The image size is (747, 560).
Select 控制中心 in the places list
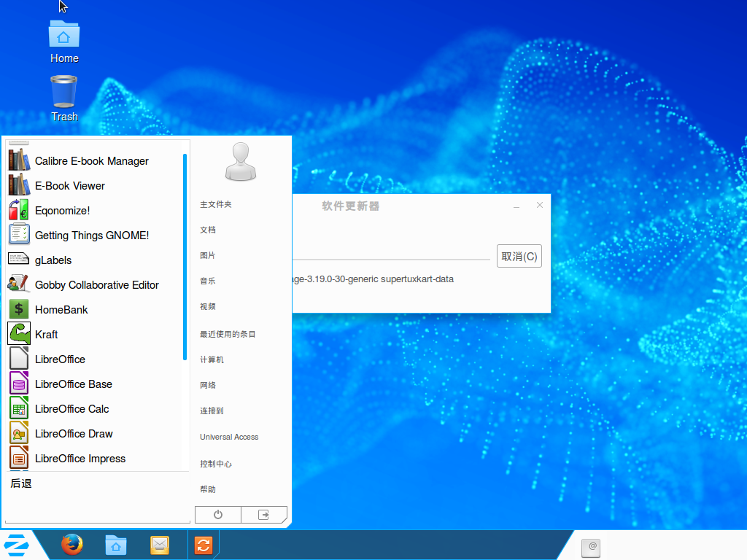point(216,464)
